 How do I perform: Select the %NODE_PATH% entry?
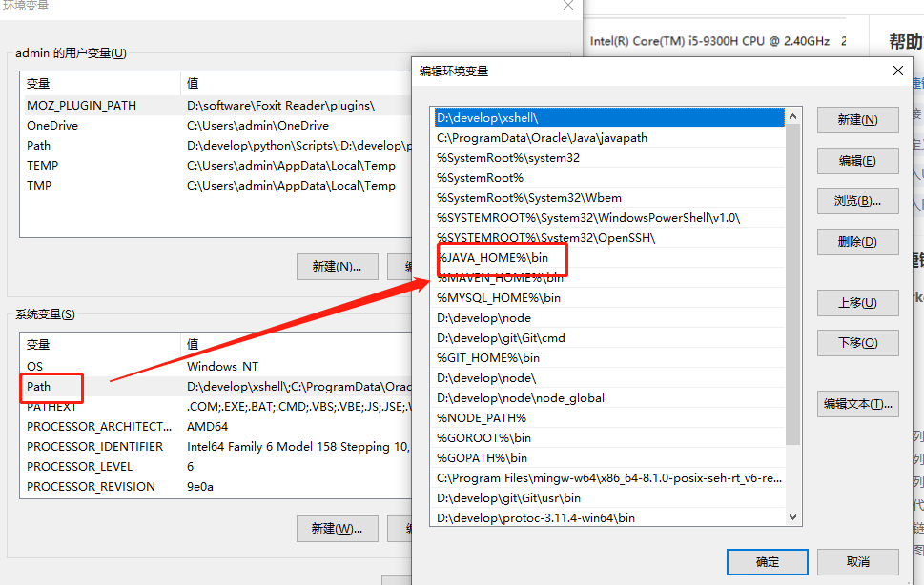[609, 418]
